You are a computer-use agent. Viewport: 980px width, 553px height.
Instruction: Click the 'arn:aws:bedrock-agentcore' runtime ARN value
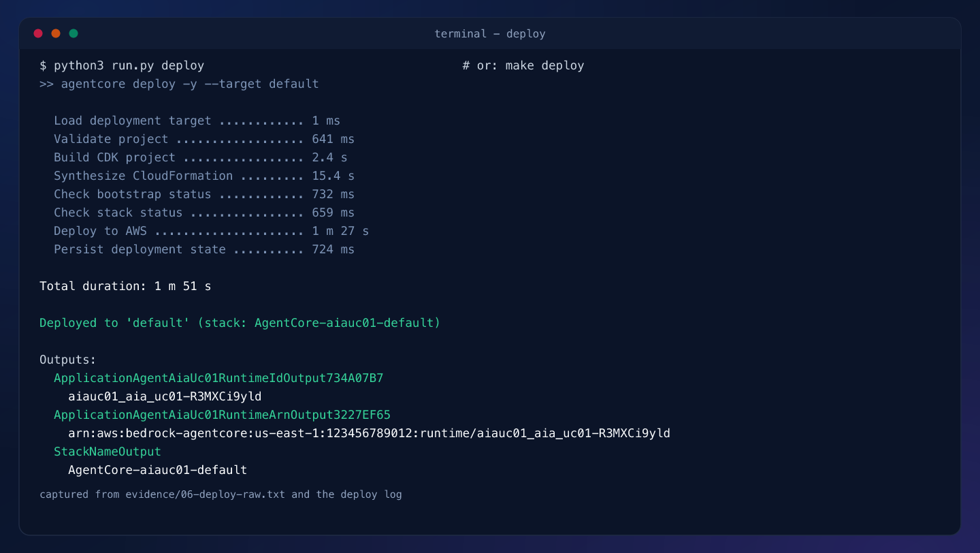tap(369, 433)
